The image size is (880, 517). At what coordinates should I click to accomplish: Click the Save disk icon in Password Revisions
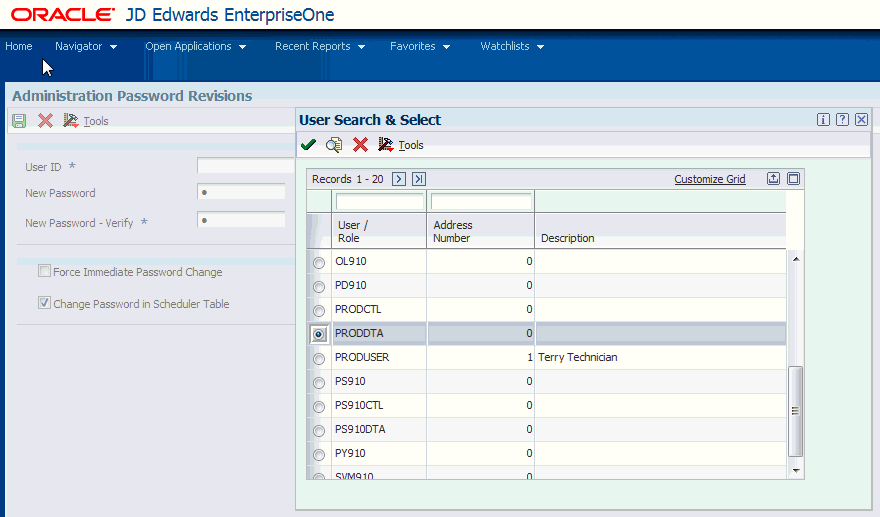coord(19,121)
